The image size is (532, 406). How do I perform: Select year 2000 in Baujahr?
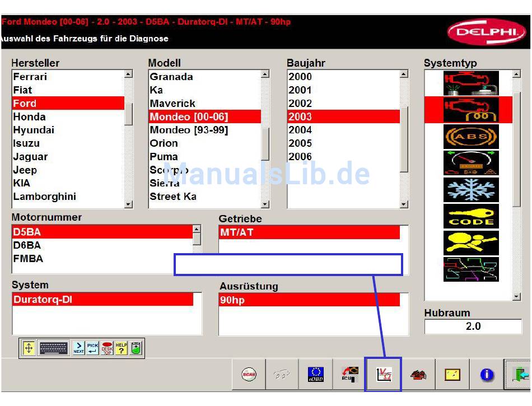[344, 77]
